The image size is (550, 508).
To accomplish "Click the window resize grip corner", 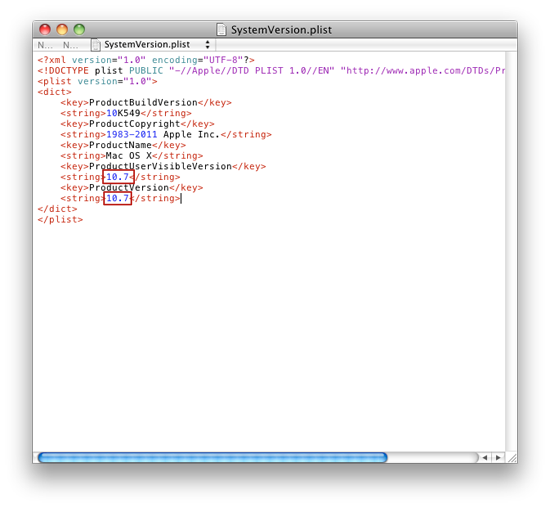I will [511, 457].
